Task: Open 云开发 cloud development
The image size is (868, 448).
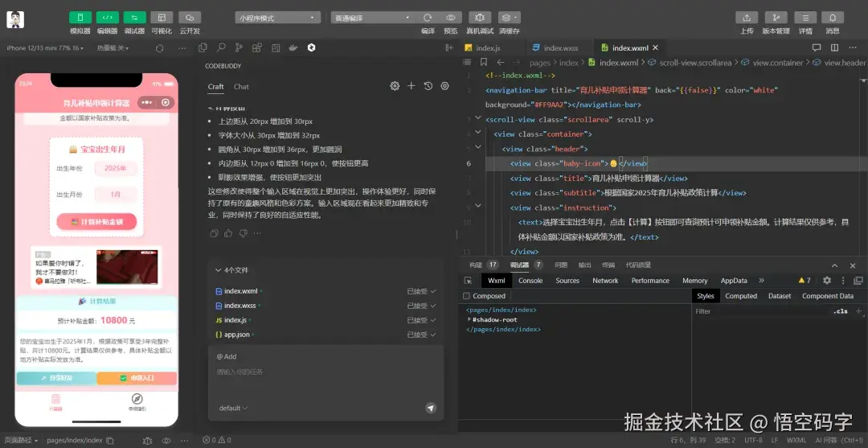Action: [190, 17]
